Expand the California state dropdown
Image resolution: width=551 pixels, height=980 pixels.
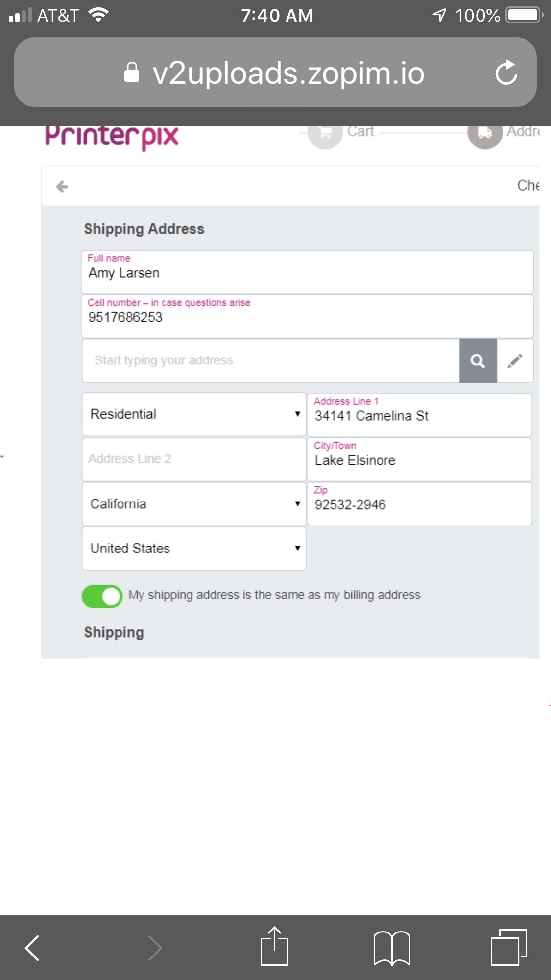pos(193,503)
